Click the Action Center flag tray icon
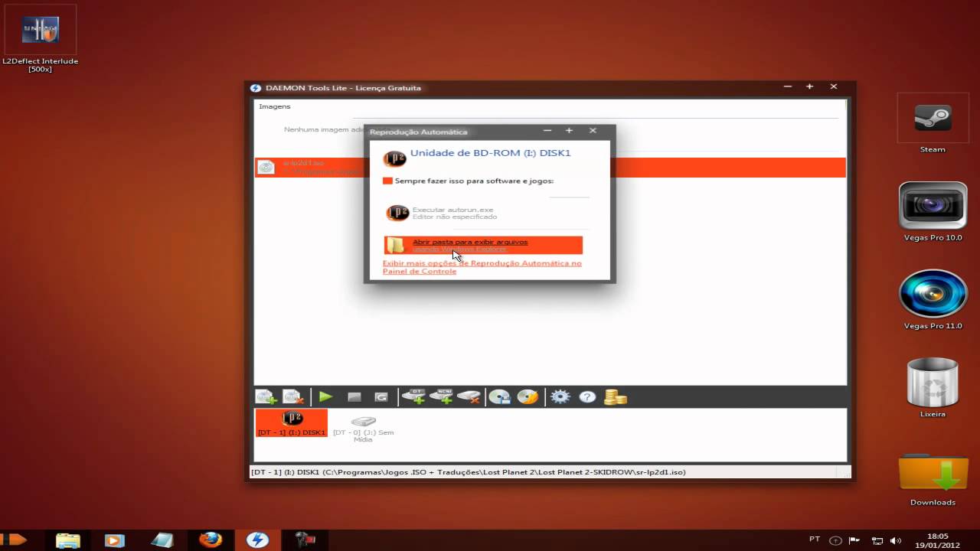 (855, 540)
